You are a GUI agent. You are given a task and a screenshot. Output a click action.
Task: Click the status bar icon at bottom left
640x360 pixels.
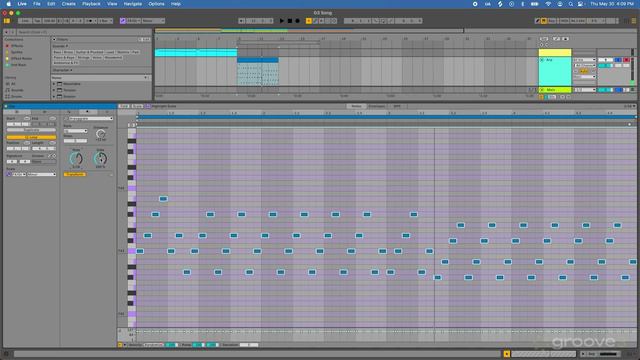pyautogui.click(x=6, y=354)
